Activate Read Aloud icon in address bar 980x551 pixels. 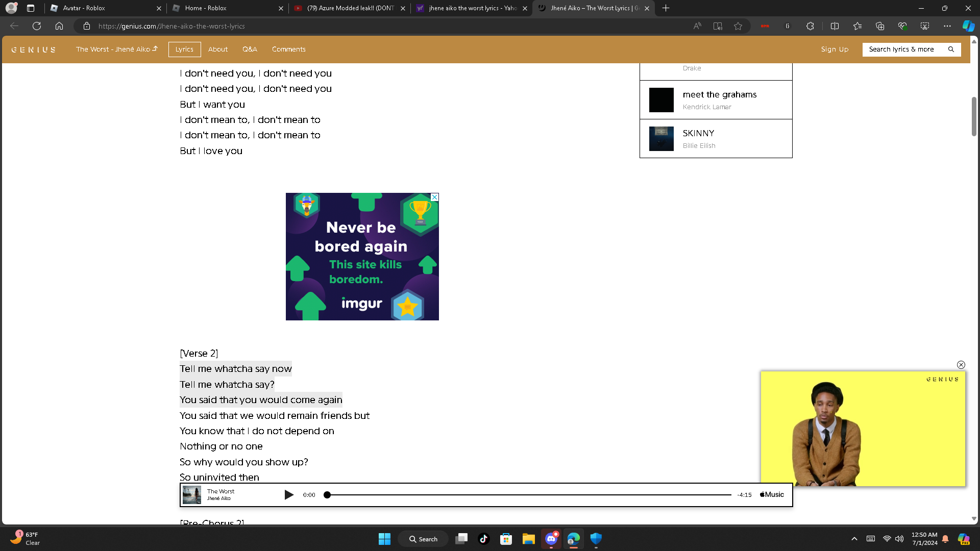pos(697,26)
